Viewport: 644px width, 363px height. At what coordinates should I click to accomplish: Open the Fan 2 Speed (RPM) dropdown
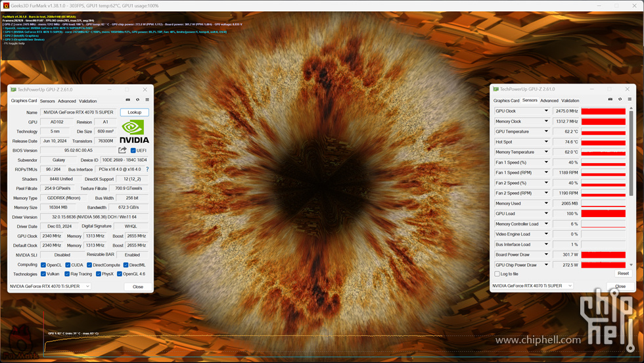pyautogui.click(x=546, y=193)
